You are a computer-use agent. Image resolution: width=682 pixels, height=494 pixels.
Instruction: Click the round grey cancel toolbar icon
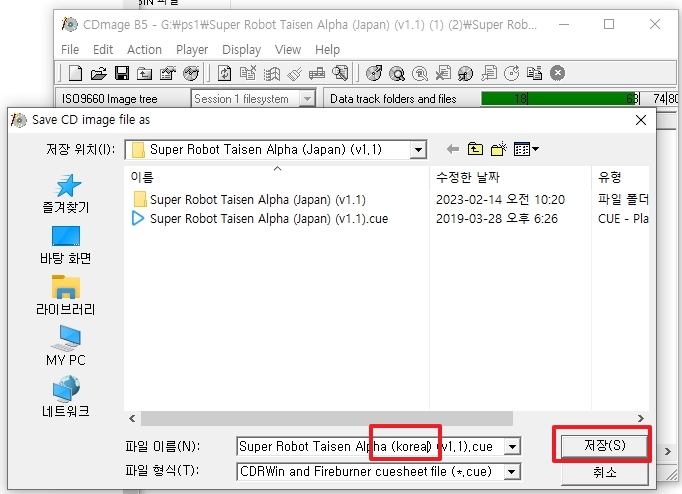tap(557, 73)
